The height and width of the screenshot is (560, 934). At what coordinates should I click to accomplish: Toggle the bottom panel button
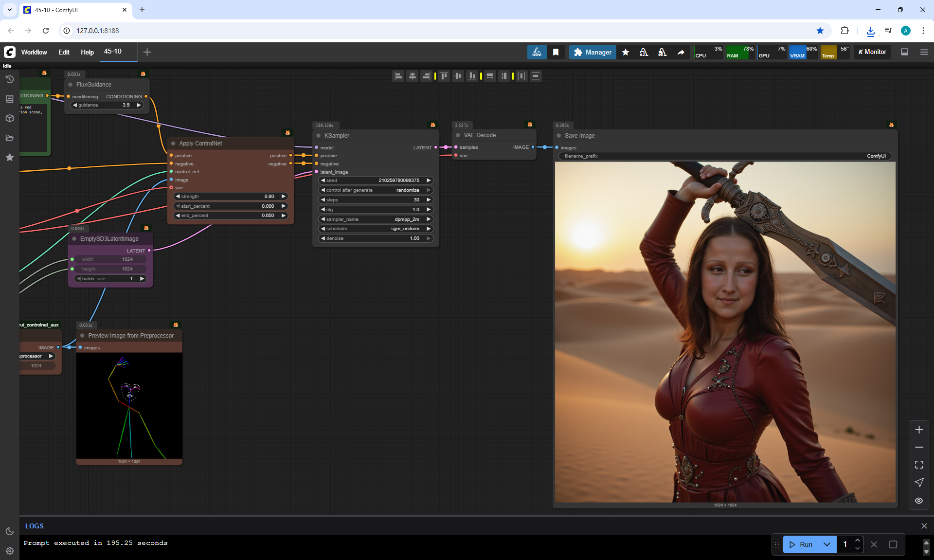[x=904, y=52]
